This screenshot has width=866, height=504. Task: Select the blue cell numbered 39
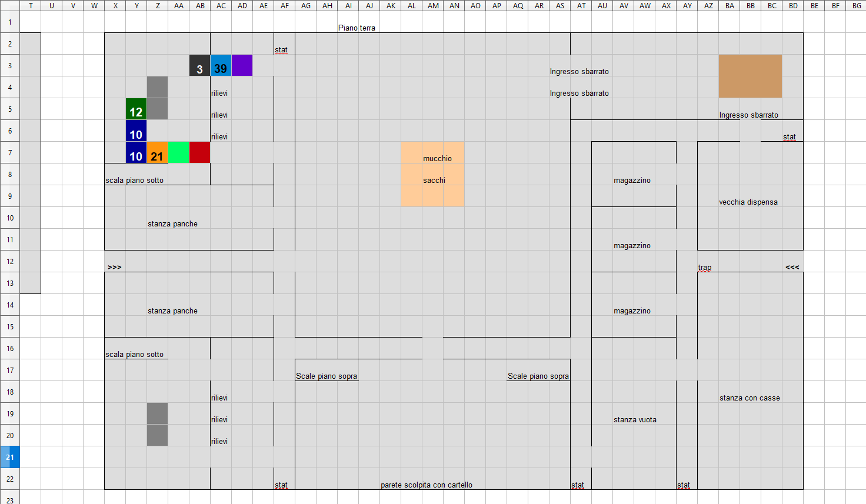[x=221, y=66]
